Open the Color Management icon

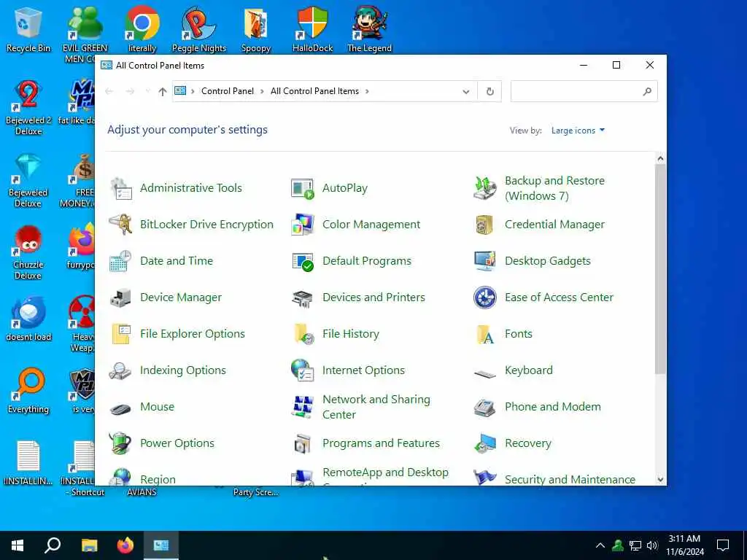(x=303, y=225)
